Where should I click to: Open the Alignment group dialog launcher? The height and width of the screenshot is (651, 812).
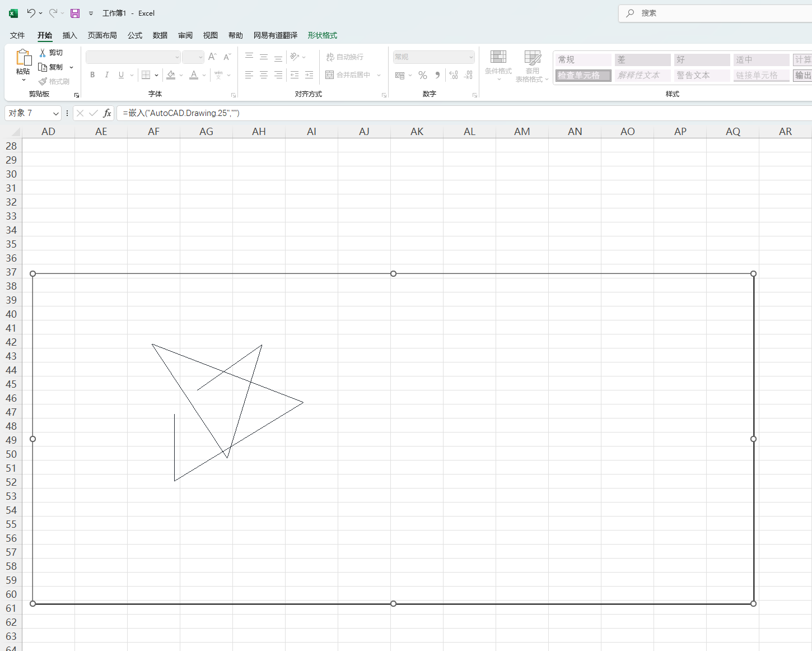pyautogui.click(x=384, y=95)
